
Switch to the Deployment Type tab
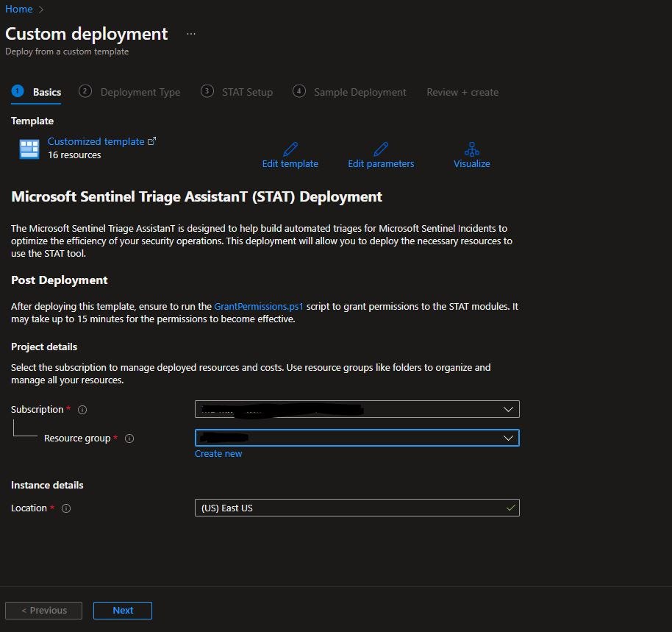(x=129, y=92)
